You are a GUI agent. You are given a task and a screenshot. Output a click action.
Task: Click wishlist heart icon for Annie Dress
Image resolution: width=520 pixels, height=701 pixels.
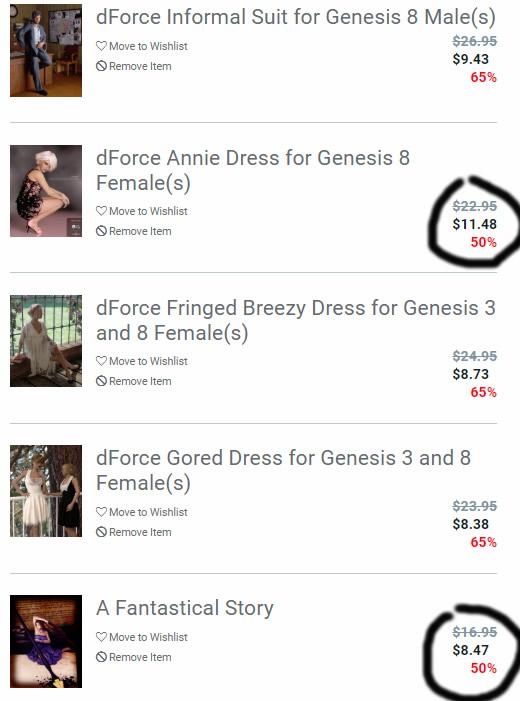coord(101,211)
